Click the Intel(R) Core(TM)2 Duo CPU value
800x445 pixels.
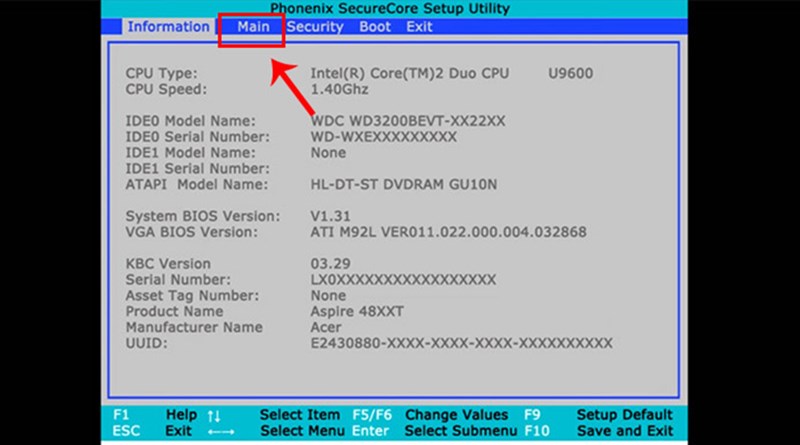click(x=410, y=73)
